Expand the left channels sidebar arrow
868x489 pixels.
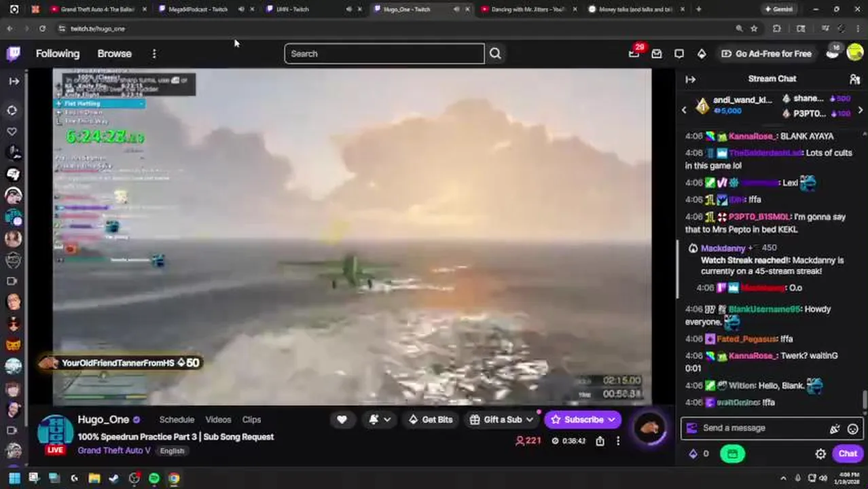pos(14,81)
